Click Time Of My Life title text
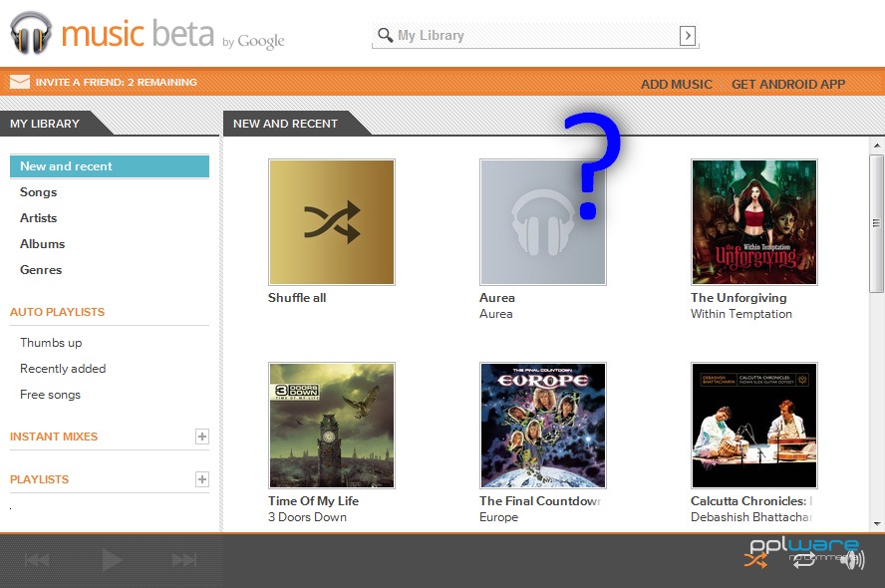 [x=313, y=500]
